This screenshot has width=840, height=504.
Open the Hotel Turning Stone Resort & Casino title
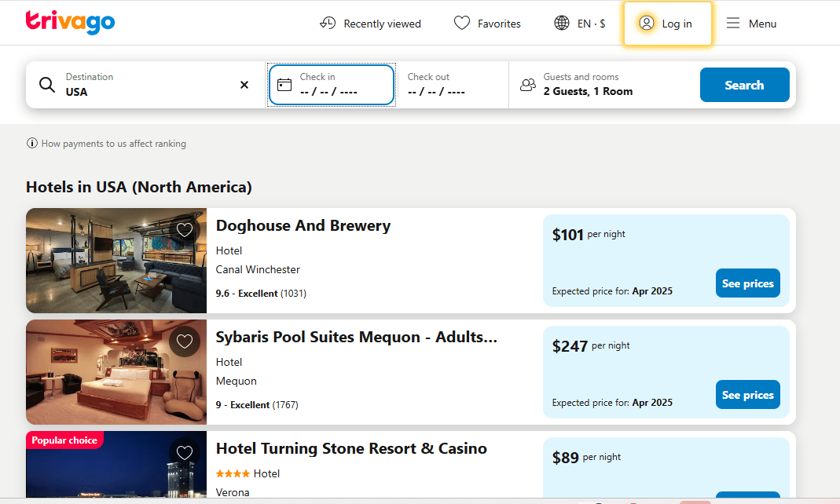tap(351, 448)
